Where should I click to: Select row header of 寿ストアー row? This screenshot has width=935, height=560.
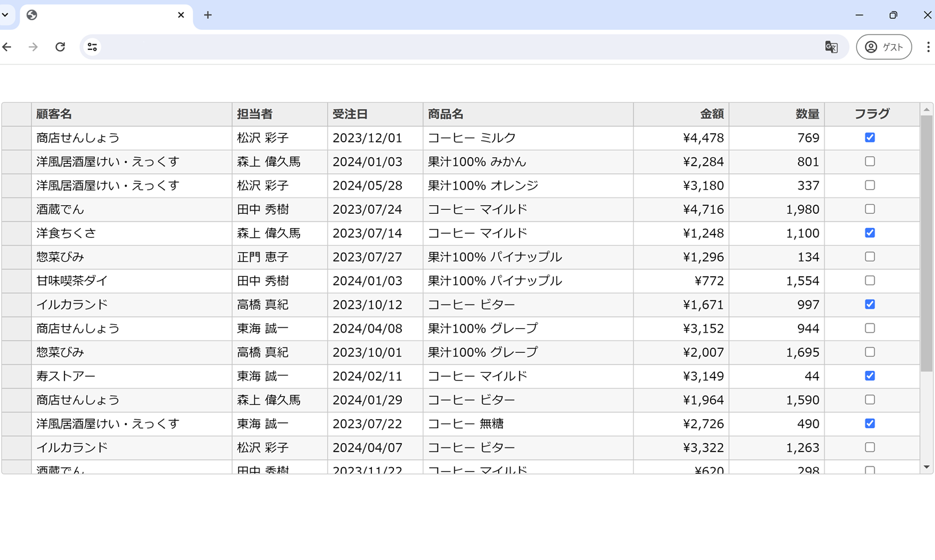[x=16, y=376]
